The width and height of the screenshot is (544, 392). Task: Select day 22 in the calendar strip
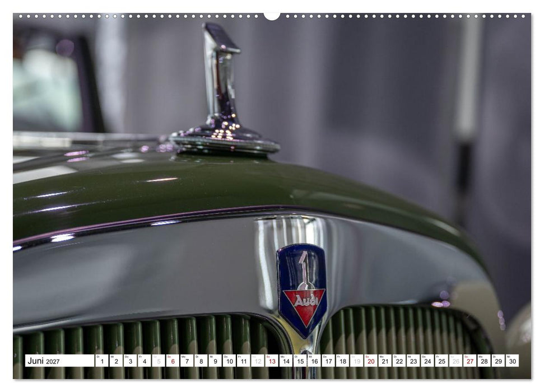tap(399, 361)
